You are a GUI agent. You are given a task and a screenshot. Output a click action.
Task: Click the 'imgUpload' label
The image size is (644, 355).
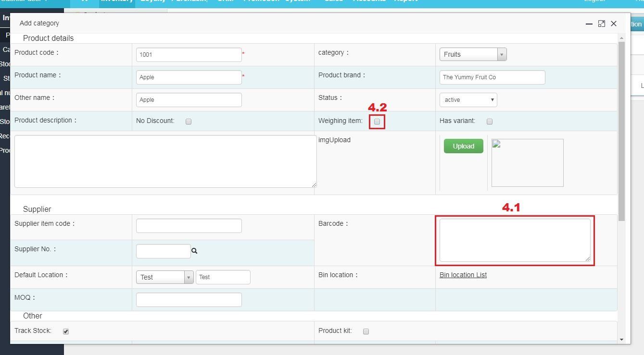tap(334, 140)
